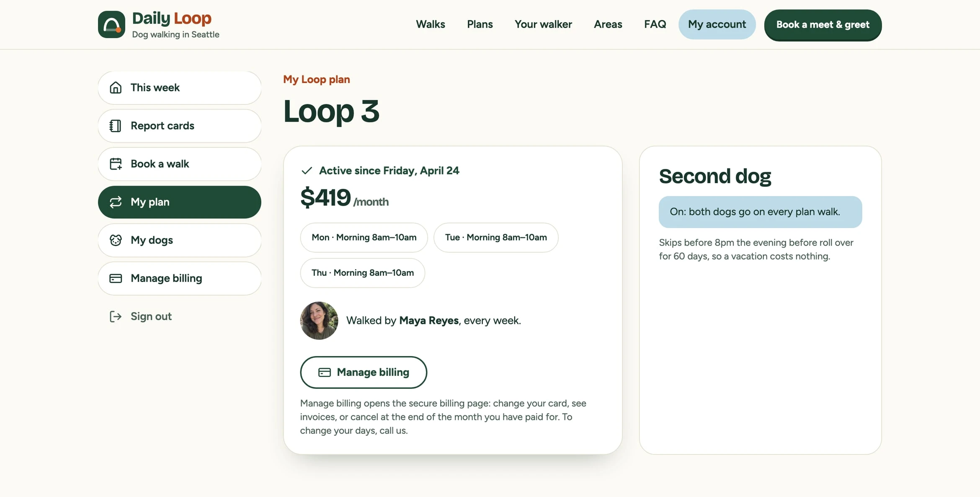980x497 pixels.
Task: Click the Daily Loop brand name
Action: click(172, 18)
